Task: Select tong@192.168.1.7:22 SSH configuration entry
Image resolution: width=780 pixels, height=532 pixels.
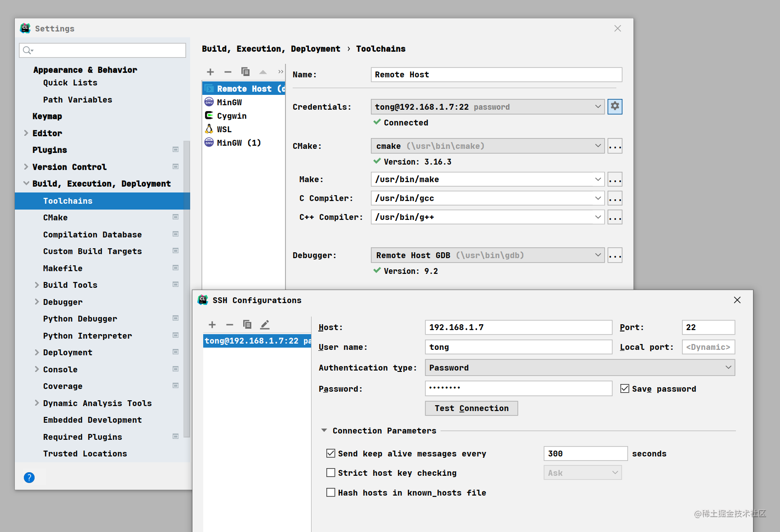Action: 257,341
